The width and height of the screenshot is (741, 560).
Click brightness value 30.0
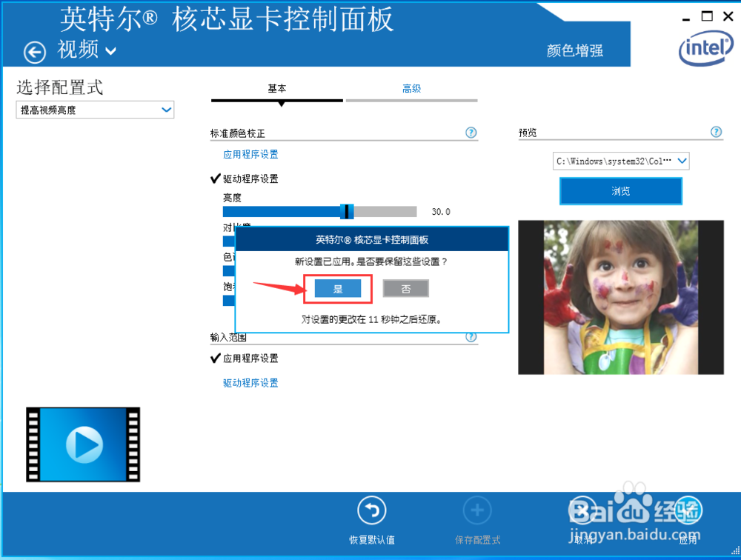click(441, 212)
